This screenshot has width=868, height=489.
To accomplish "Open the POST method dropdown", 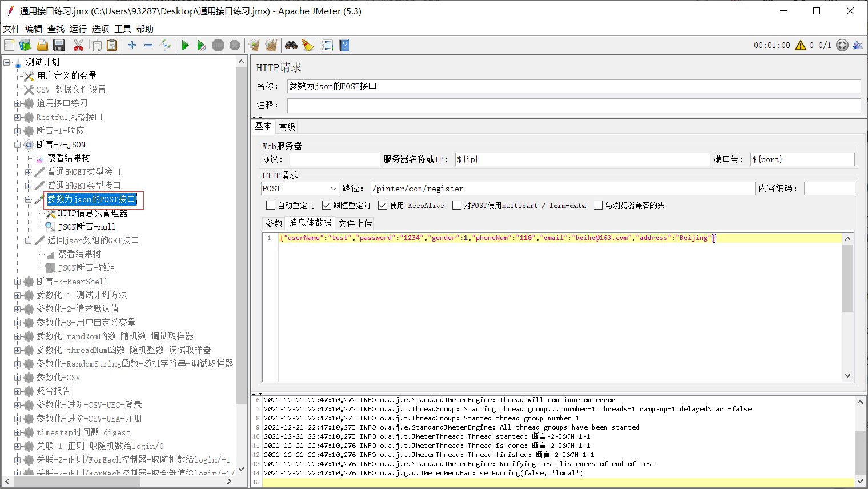I will tap(300, 189).
